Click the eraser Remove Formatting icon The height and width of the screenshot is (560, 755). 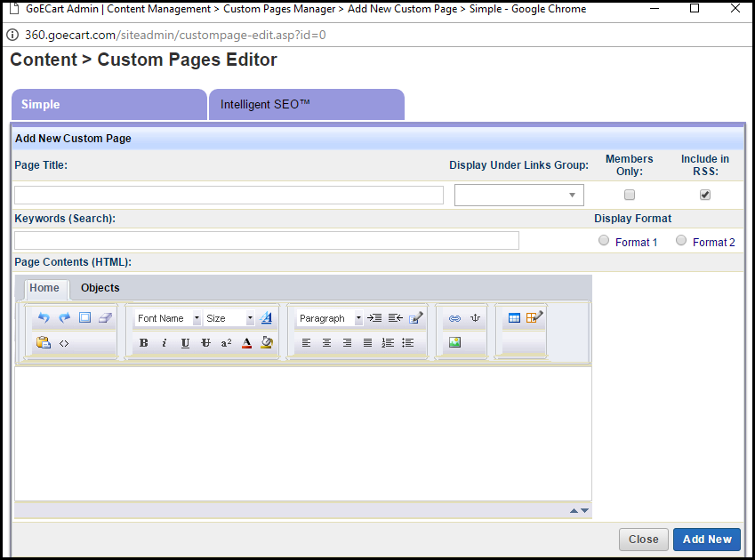105,317
